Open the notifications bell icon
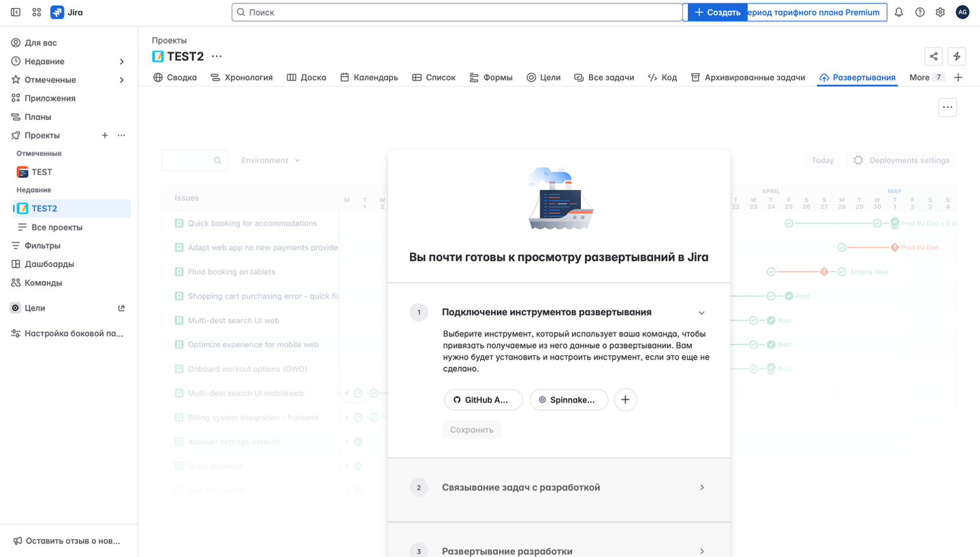This screenshot has width=980, height=557. tap(899, 12)
